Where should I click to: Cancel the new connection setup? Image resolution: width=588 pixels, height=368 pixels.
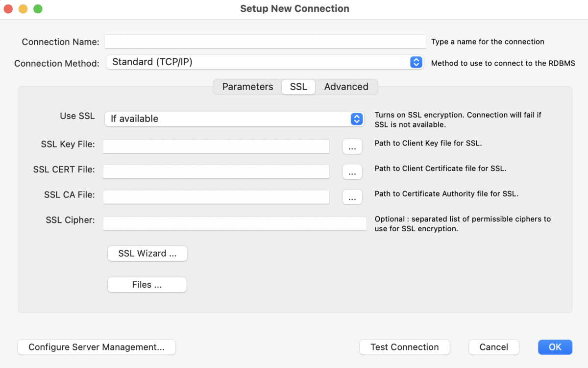[493, 347]
